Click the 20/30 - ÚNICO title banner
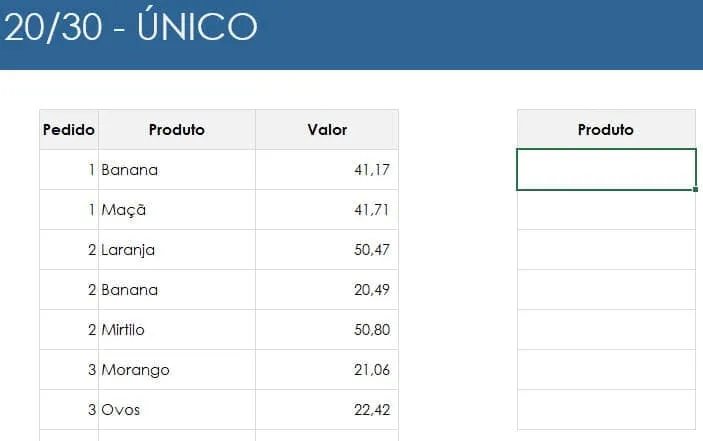This screenshot has height=441, width=703. tap(352, 35)
